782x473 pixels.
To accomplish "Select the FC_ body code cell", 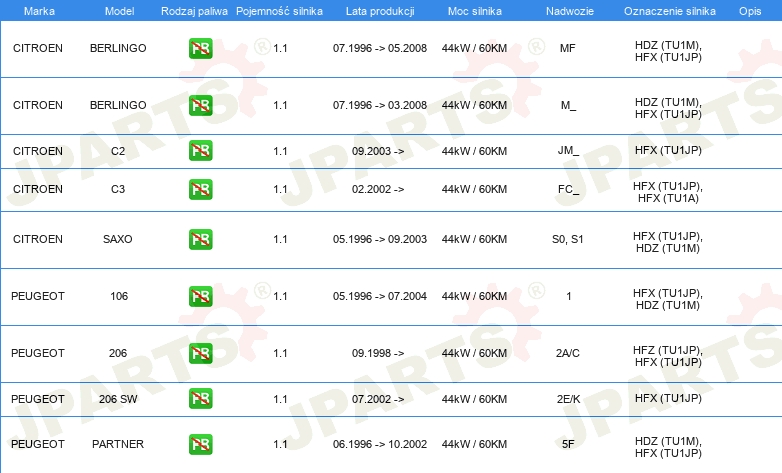I will (568, 189).
